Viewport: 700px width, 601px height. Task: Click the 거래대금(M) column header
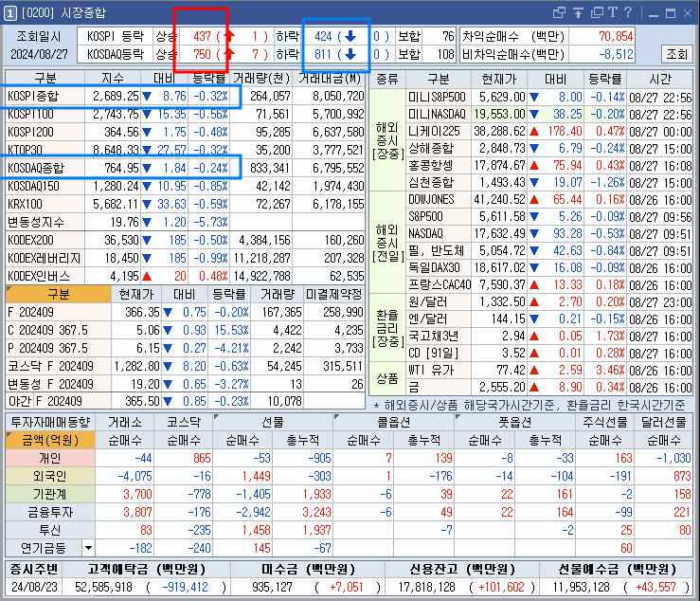[329, 79]
